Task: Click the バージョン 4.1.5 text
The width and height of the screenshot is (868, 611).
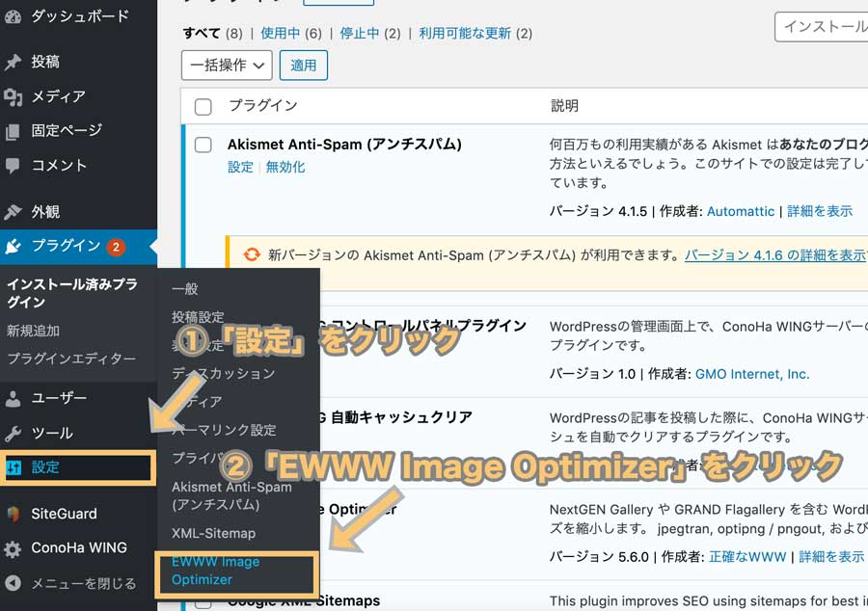Action: pyautogui.click(x=598, y=211)
